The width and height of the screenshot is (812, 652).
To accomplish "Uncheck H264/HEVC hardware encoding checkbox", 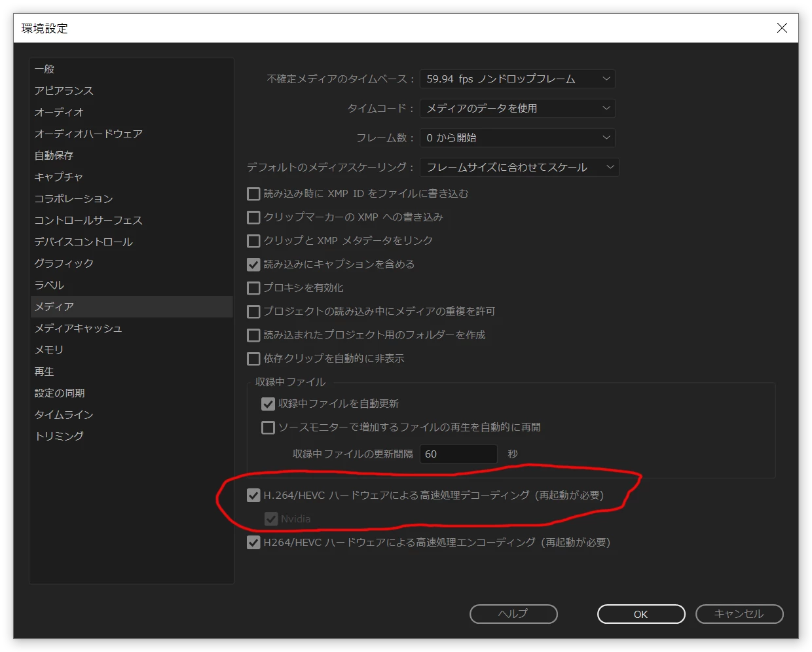I will pyautogui.click(x=253, y=543).
